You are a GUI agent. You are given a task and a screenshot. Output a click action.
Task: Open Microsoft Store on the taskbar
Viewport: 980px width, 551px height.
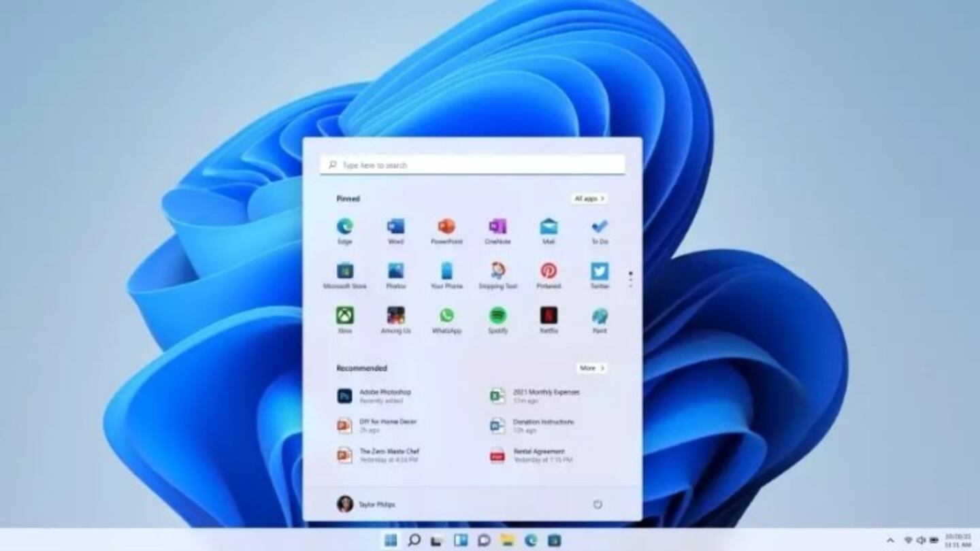(x=555, y=540)
